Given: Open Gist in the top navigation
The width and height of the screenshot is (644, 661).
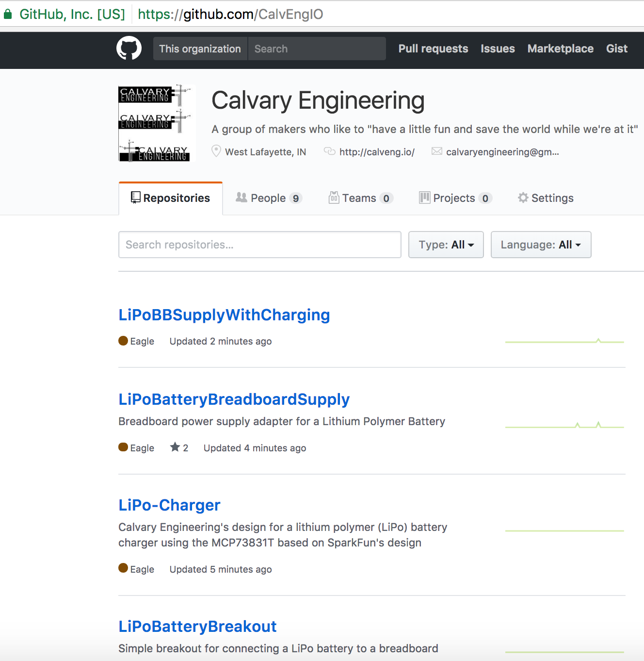Looking at the screenshot, I should 617,49.
